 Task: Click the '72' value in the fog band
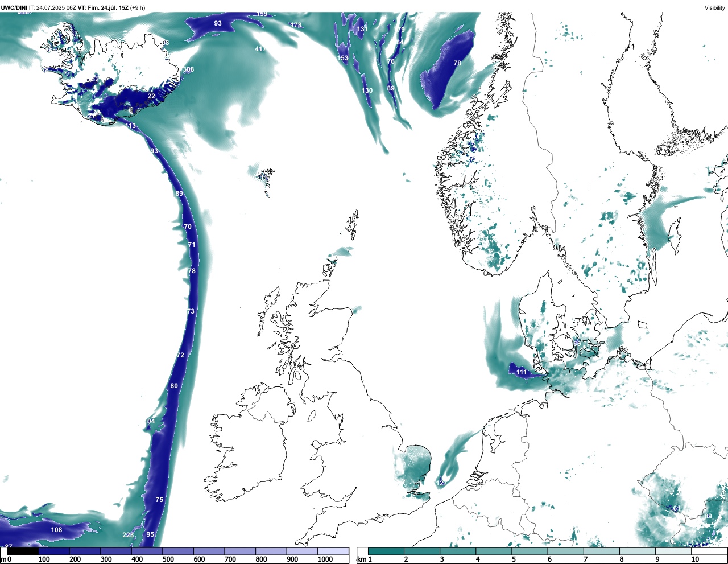(x=181, y=356)
